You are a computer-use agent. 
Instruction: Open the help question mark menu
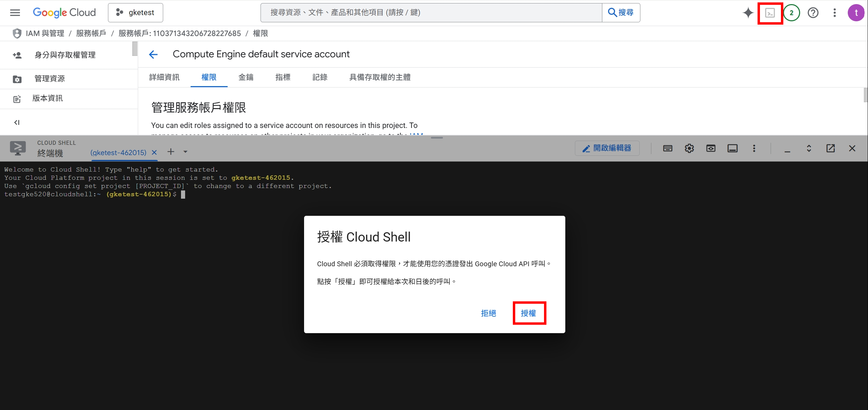click(x=813, y=13)
